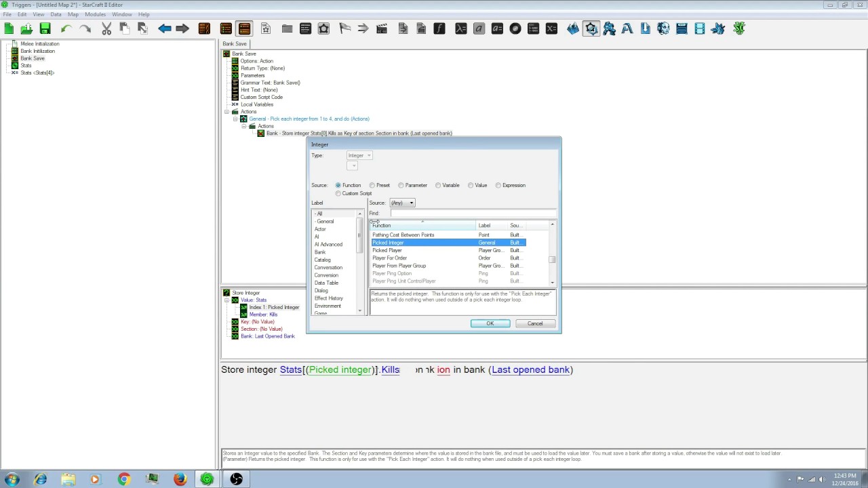Select Index 1: Picked Integer tree item
868x488 pixels.
(x=274, y=307)
